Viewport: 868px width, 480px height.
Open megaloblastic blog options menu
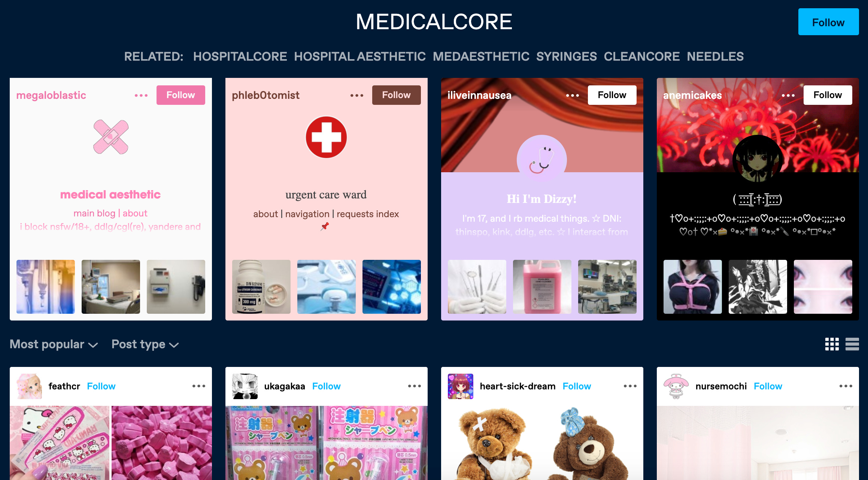click(141, 95)
